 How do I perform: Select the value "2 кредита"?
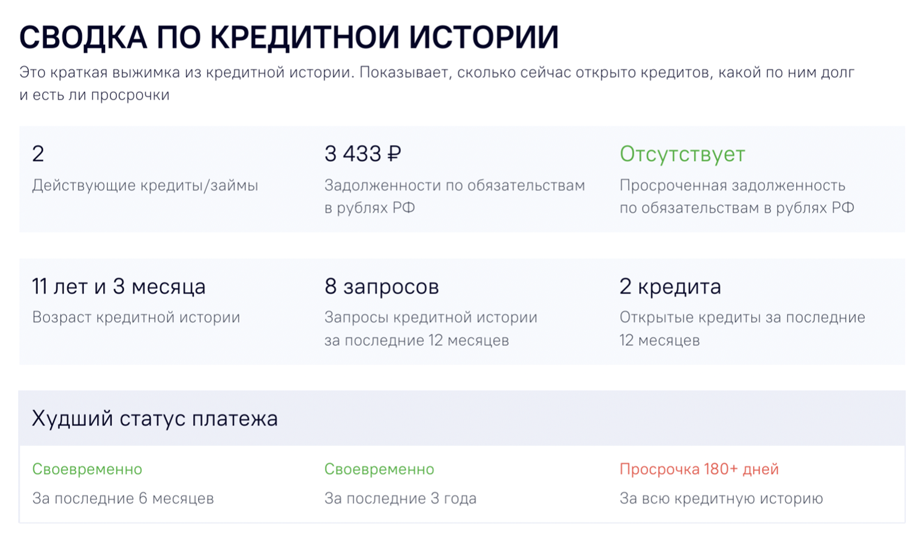pos(670,287)
